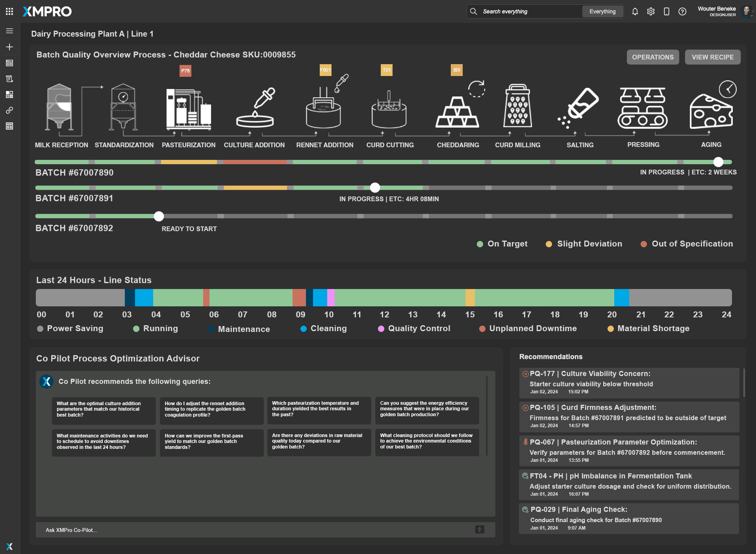Screen dimensions: 756x554
Task: Click the VIEW RECIPE button
Action: (712, 57)
